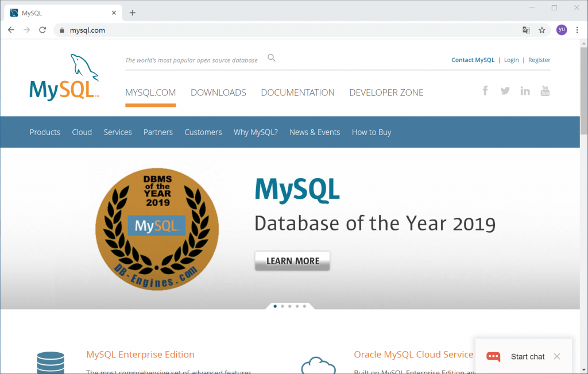Image resolution: width=588 pixels, height=374 pixels.
Task: Open a new browser tab
Action: click(133, 13)
